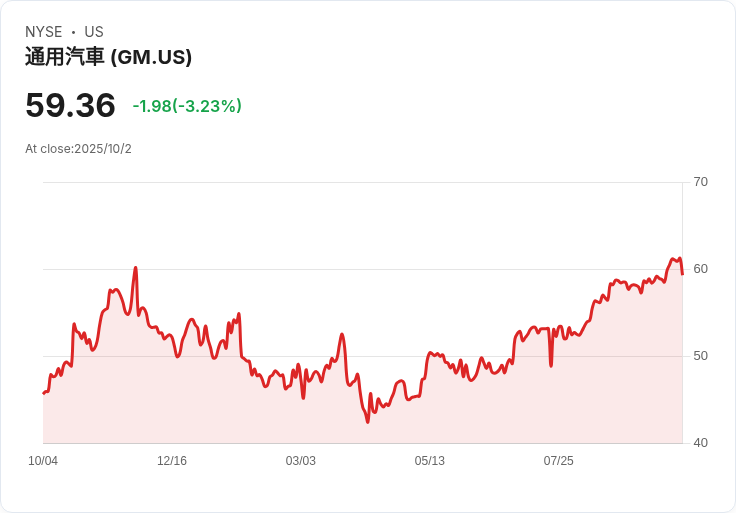
Task: Click the 07/25 x-axis date label
Action: (x=558, y=461)
